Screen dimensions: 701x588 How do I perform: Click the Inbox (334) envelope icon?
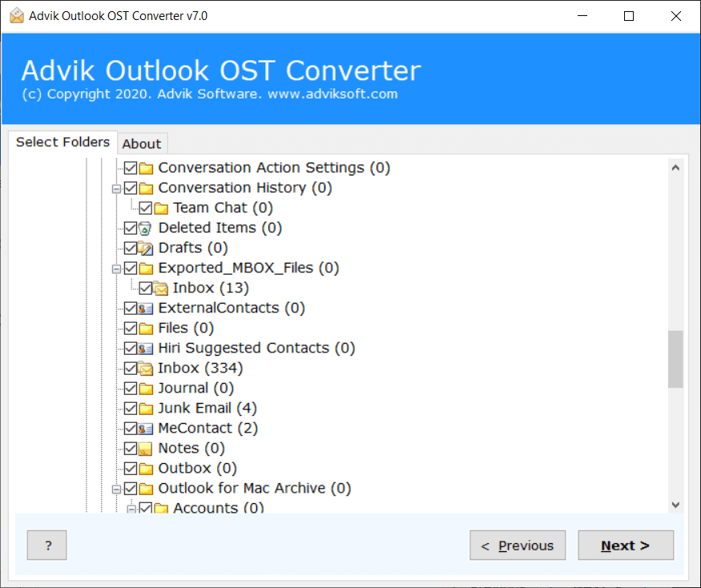click(146, 369)
